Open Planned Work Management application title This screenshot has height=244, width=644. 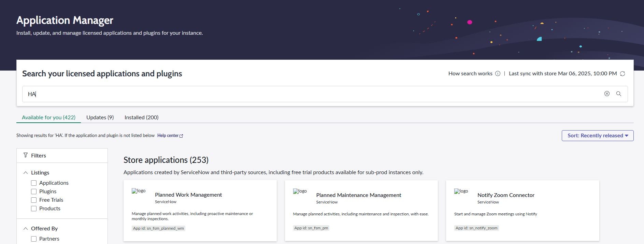point(188,195)
